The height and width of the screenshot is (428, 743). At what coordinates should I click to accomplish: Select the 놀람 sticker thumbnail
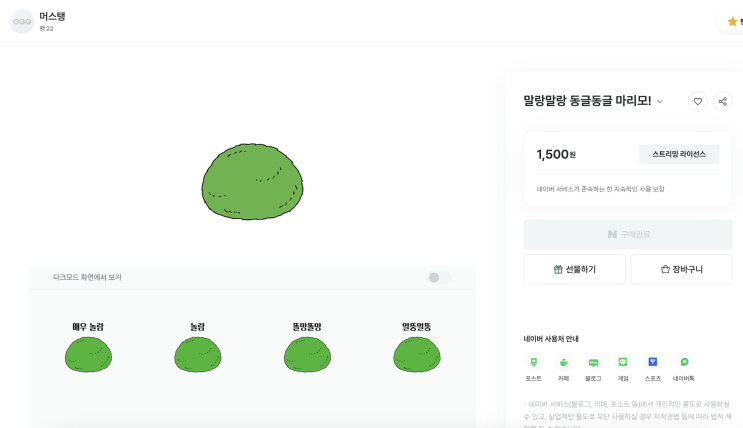[197, 354]
